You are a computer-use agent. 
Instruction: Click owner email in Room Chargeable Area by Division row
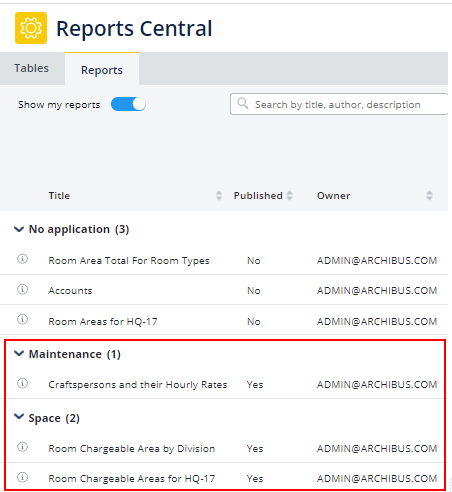click(377, 449)
